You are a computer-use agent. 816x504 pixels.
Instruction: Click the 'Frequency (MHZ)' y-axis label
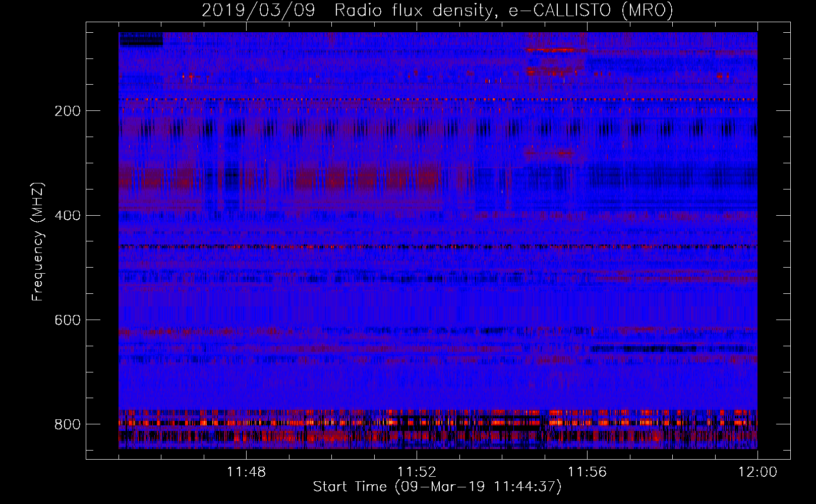pos(38,241)
